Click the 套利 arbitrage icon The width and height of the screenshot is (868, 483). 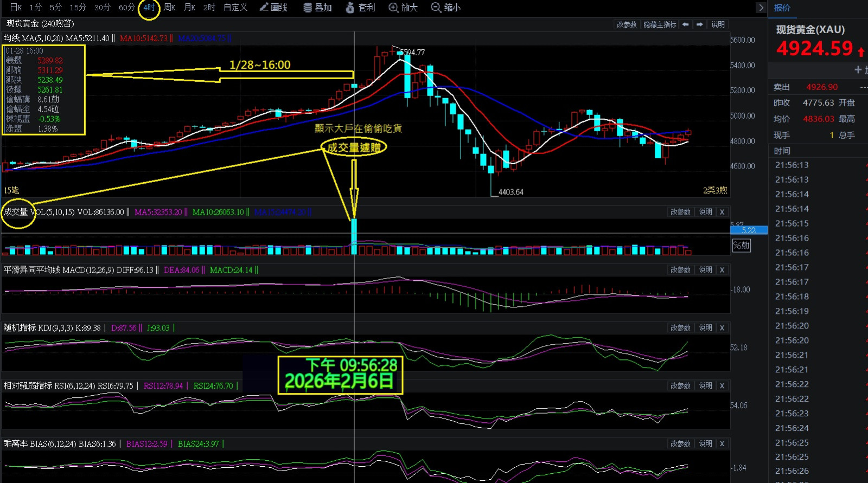click(x=361, y=8)
